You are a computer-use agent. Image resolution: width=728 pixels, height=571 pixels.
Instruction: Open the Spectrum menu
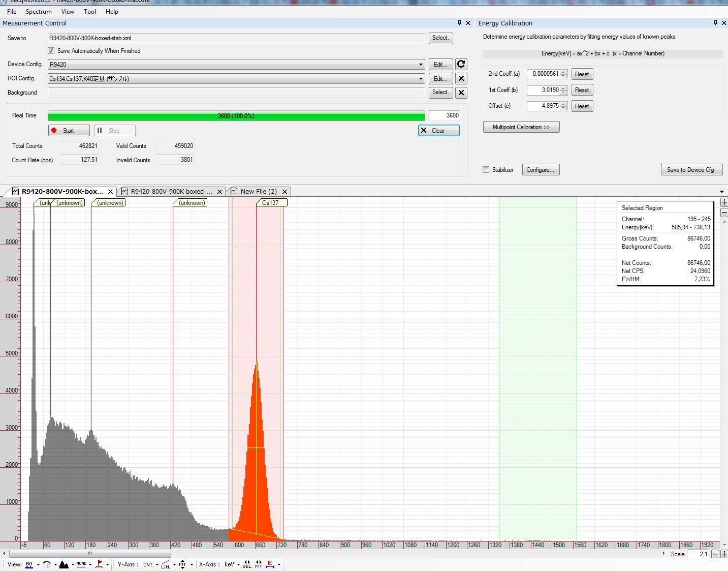[x=39, y=12]
